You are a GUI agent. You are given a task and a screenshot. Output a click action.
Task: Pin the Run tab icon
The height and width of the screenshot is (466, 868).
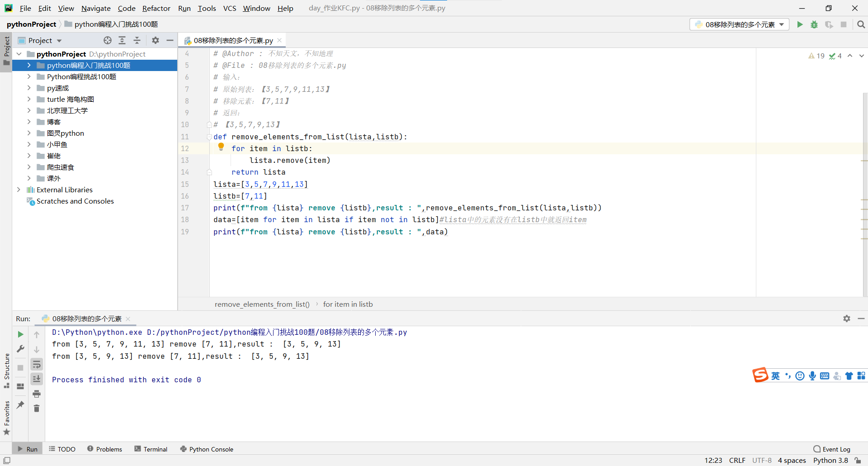pos(20,404)
